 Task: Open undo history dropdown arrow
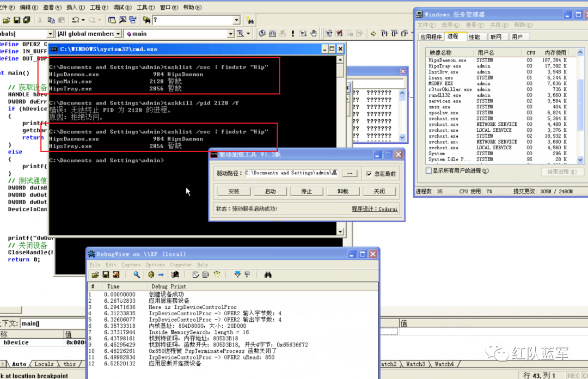83,20
